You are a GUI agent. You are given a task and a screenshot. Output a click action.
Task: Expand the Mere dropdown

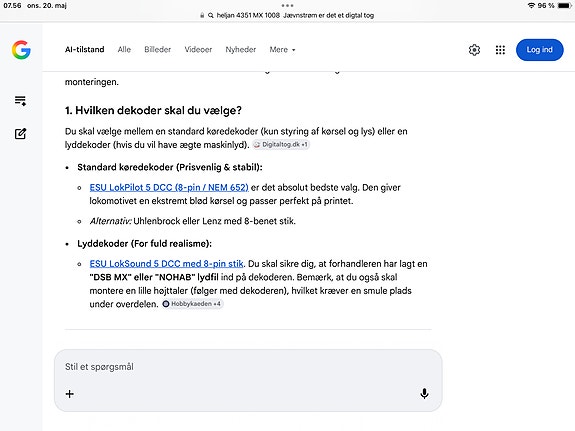tap(282, 50)
